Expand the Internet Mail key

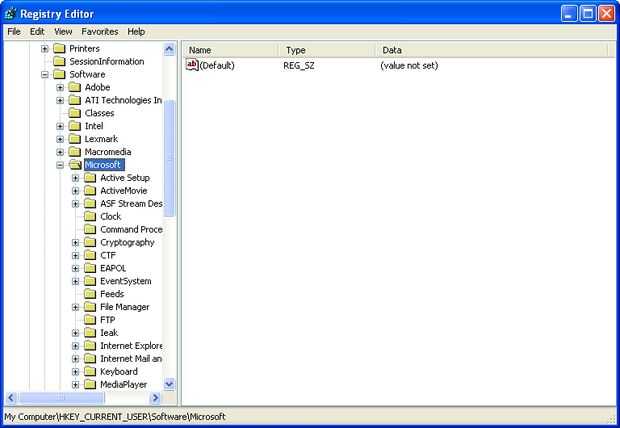[76, 359]
